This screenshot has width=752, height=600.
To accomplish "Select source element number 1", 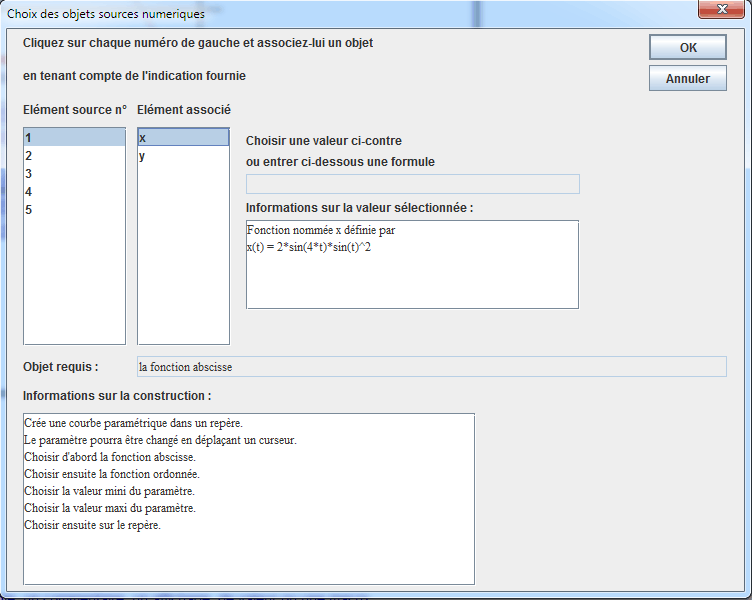I will point(74,138).
